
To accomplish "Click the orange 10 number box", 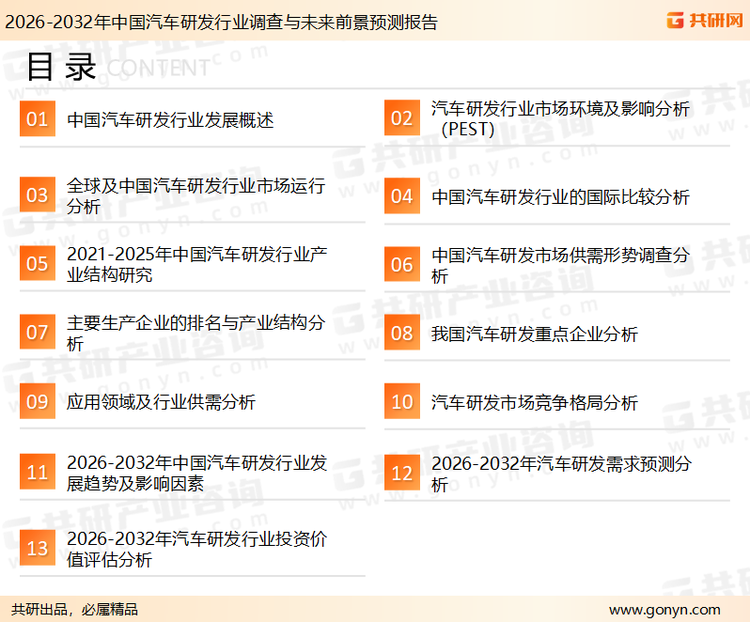I will pos(402,401).
